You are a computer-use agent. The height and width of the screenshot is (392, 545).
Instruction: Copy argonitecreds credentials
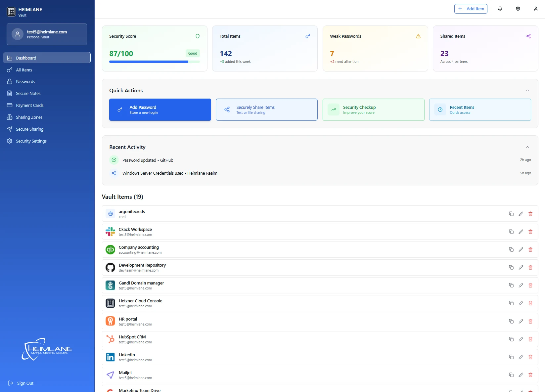click(511, 214)
